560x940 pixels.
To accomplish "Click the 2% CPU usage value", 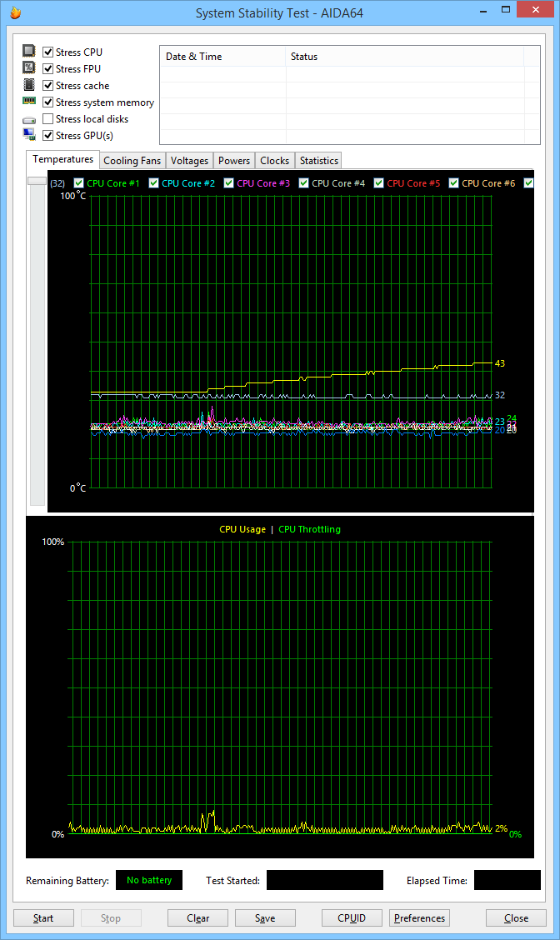I will click(501, 828).
